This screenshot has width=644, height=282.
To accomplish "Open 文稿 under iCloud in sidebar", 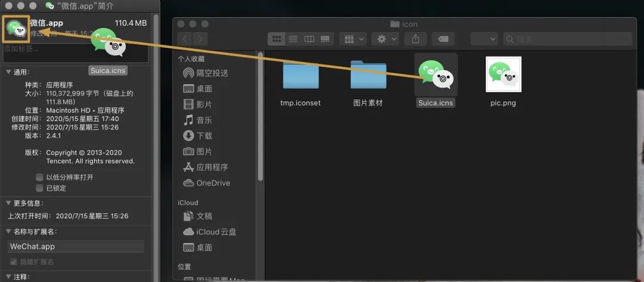I will (x=198, y=216).
